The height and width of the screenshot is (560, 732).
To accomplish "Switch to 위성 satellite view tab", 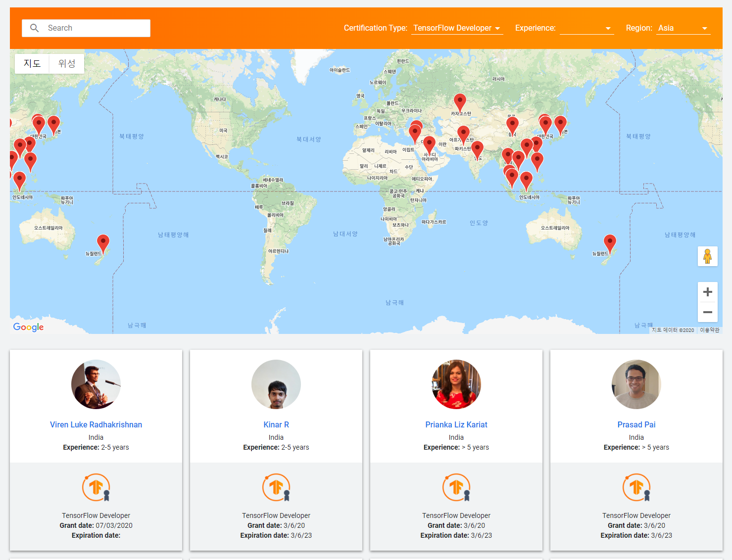I will tap(67, 63).
